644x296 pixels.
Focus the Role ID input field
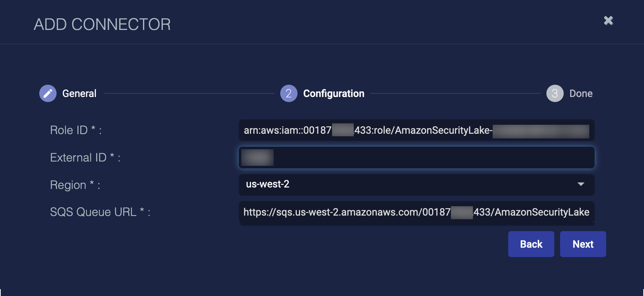pyautogui.click(x=416, y=130)
